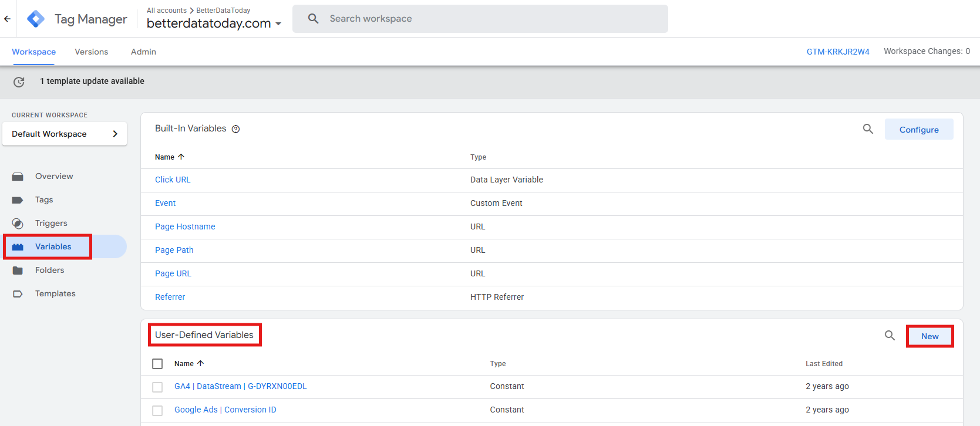Click the Triggers circle icon

[x=18, y=224]
